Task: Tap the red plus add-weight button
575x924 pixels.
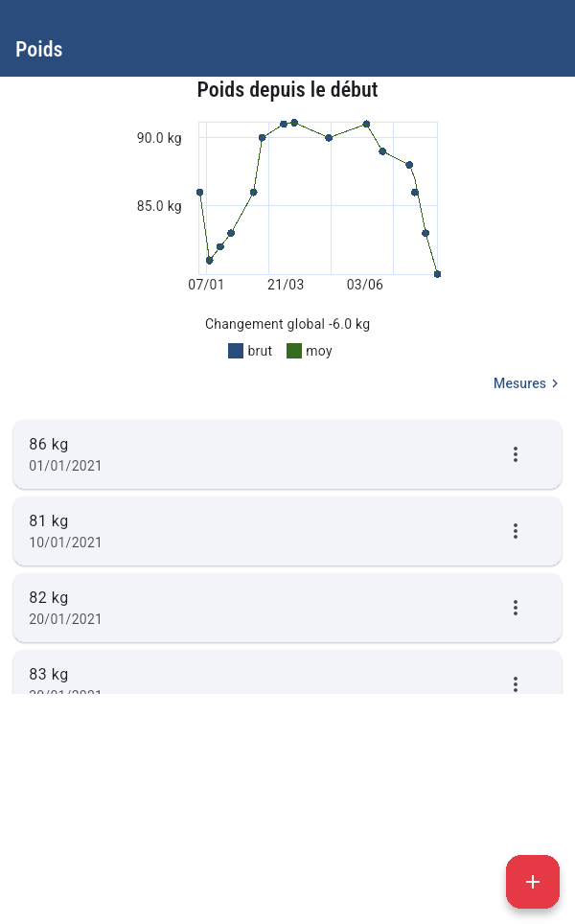Action: [x=533, y=882]
